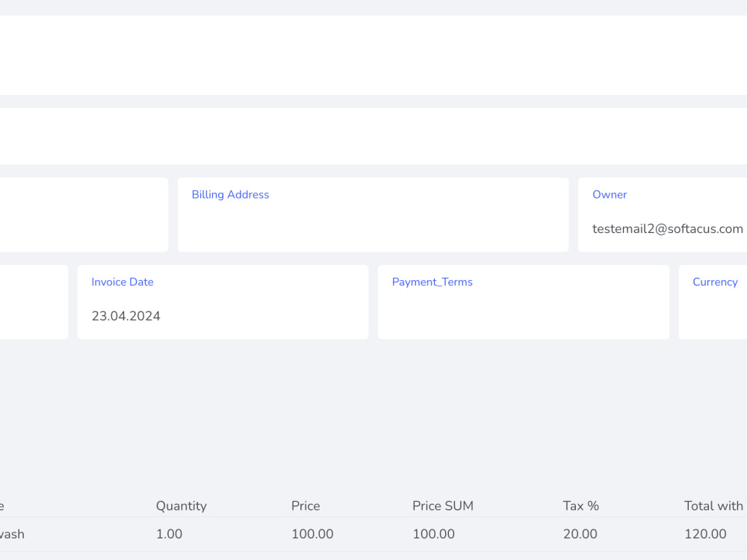The width and height of the screenshot is (747, 560).
Task: Click the Tax % column header
Action: [580, 505]
